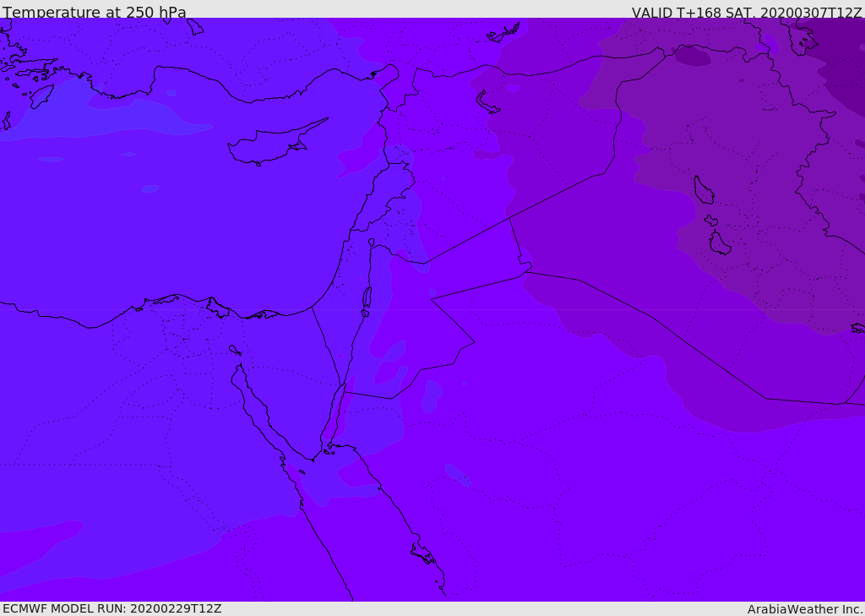
Task: Click the "Temperature at 250 hPa" title
Action: coord(95,13)
